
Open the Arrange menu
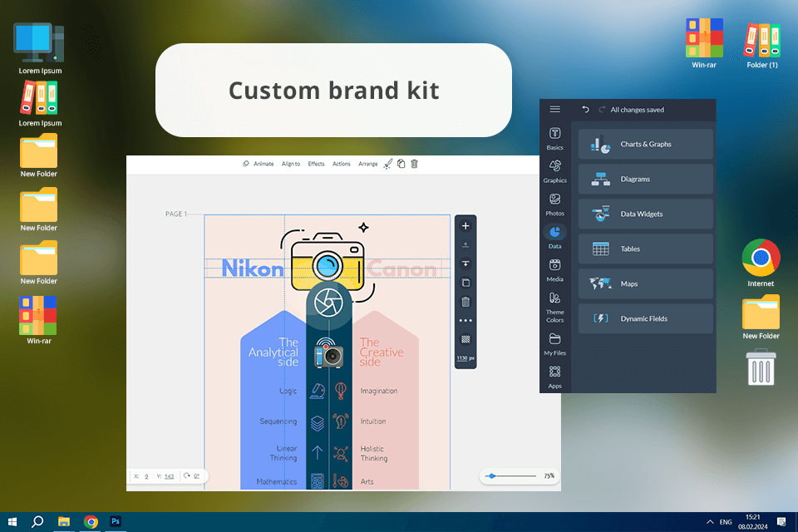(x=368, y=164)
